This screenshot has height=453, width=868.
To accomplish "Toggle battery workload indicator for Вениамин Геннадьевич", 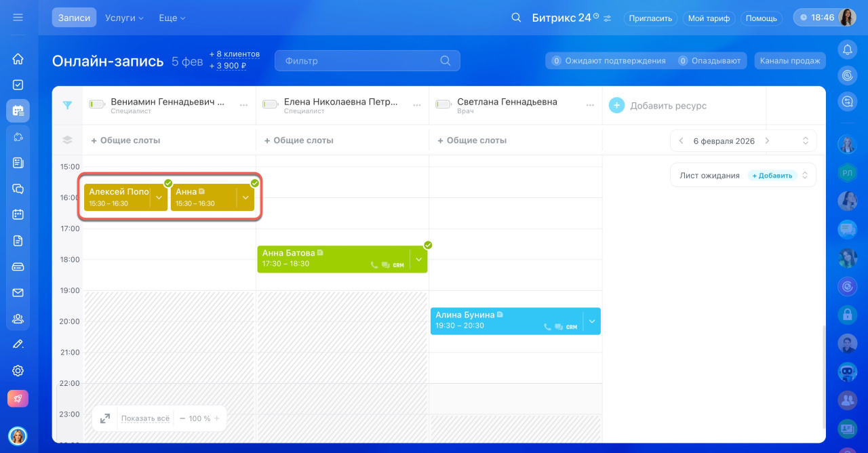I will [97, 104].
